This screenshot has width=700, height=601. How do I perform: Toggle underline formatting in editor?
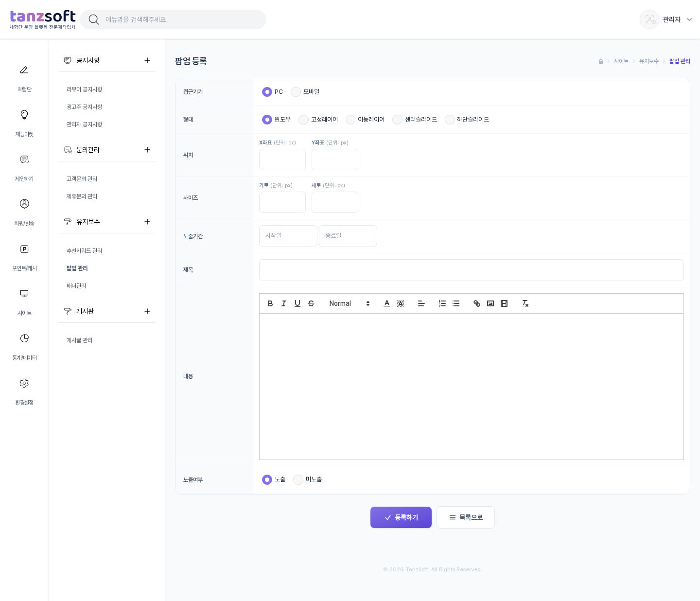pos(297,303)
